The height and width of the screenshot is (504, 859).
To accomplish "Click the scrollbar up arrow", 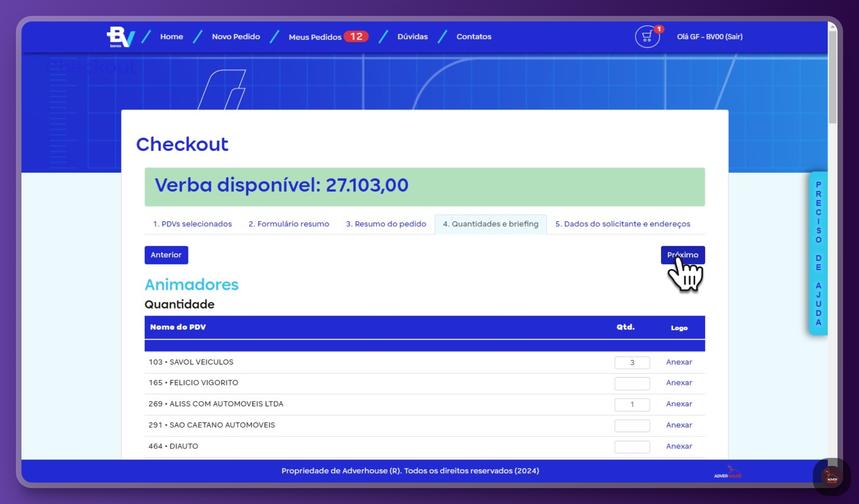I will [x=832, y=27].
